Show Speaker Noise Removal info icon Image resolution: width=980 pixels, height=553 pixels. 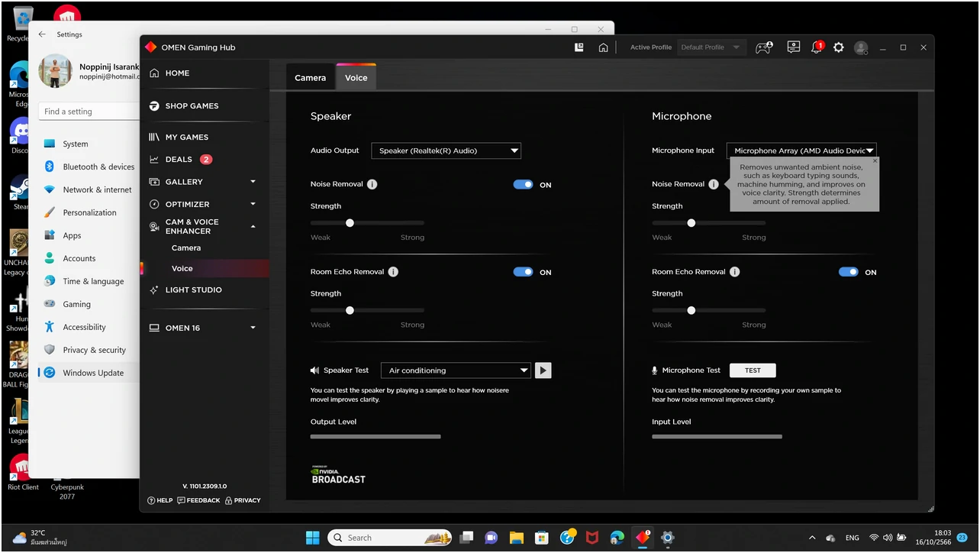pos(372,184)
